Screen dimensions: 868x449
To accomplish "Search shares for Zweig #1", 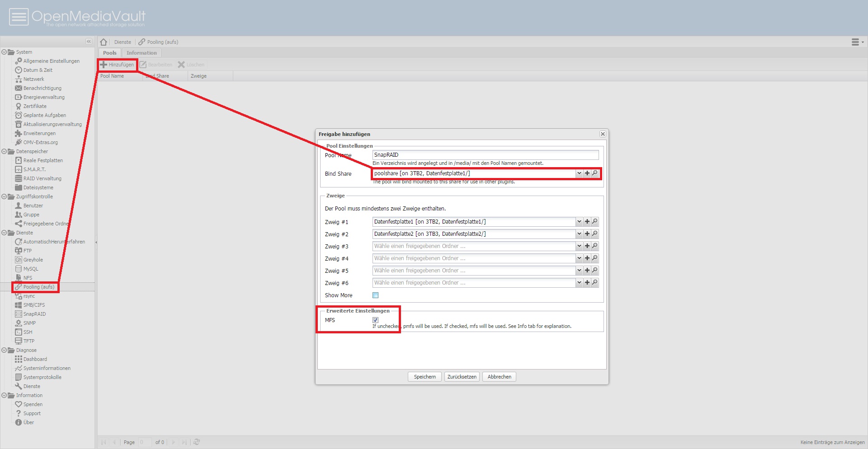I will point(595,221).
